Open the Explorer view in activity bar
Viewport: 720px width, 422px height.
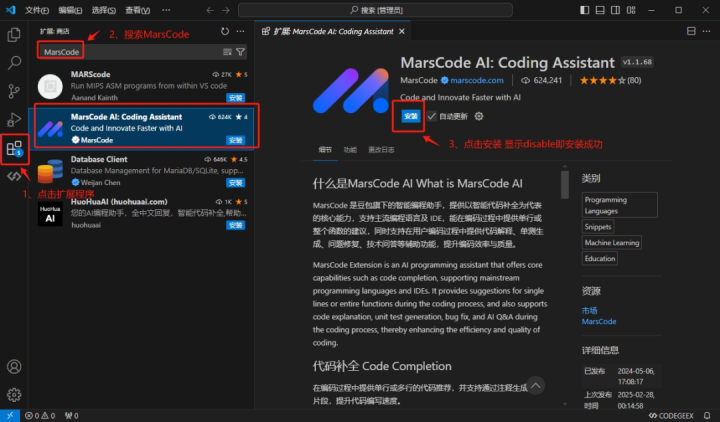pos(14,34)
